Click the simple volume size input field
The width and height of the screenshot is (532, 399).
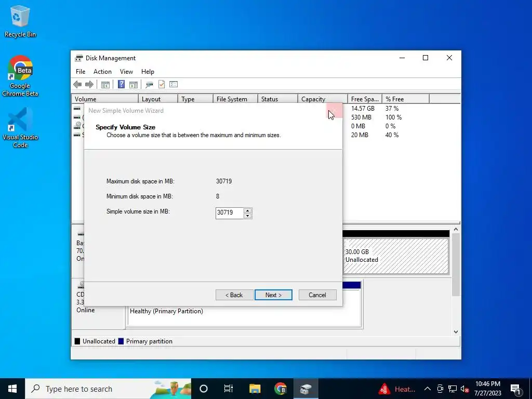[x=230, y=212]
